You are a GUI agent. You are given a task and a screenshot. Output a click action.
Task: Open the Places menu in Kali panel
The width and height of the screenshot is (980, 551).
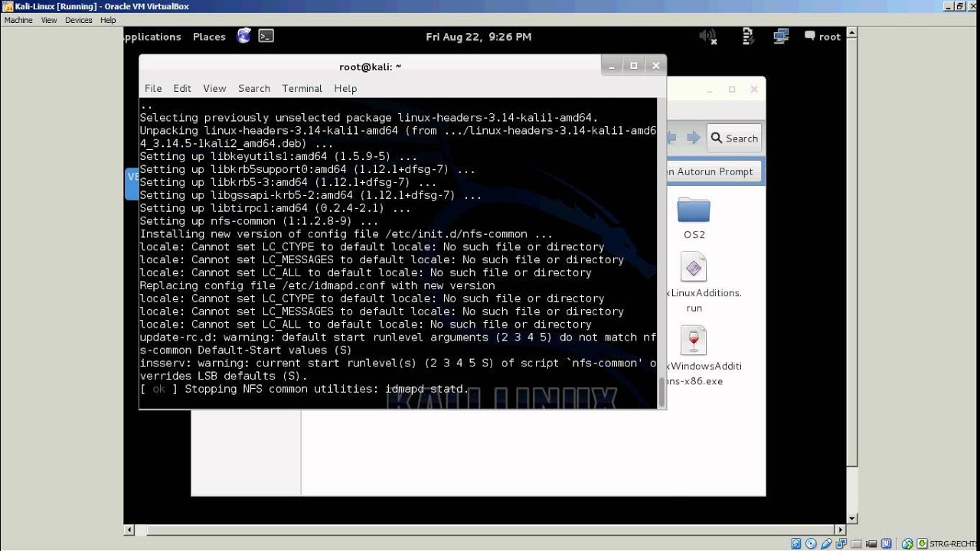[209, 36]
